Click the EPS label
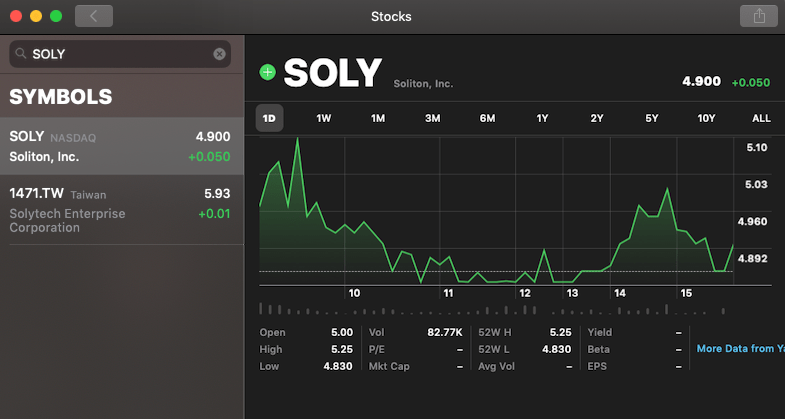The width and height of the screenshot is (785, 419). point(597,366)
